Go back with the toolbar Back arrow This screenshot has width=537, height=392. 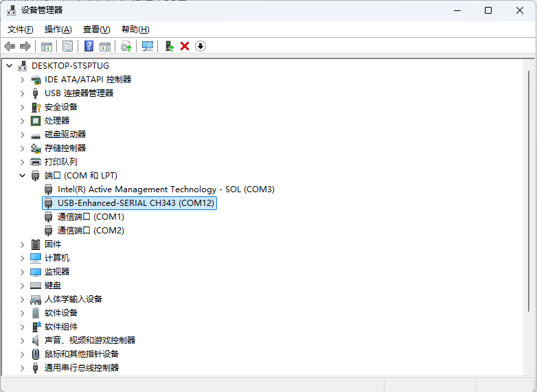pyautogui.click(x=10, y=46)
